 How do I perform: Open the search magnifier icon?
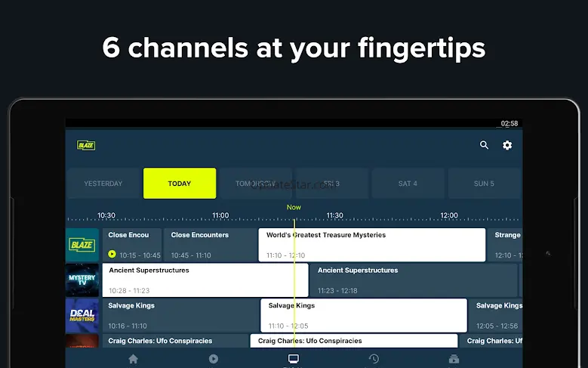484,145
